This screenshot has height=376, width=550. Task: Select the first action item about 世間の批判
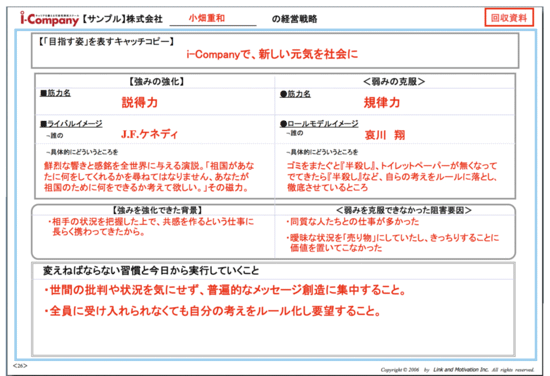225,290
